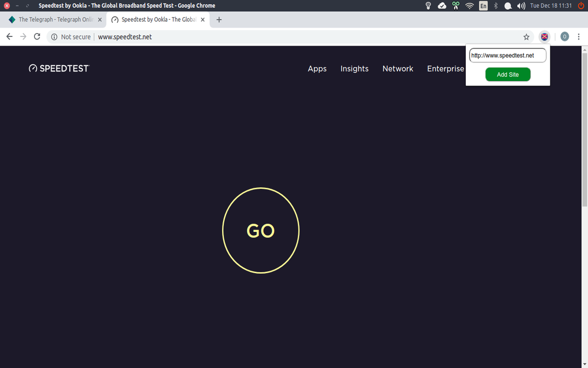Open the scissors clipboard tray icon

pyautogui.click(x=456, y=6)
